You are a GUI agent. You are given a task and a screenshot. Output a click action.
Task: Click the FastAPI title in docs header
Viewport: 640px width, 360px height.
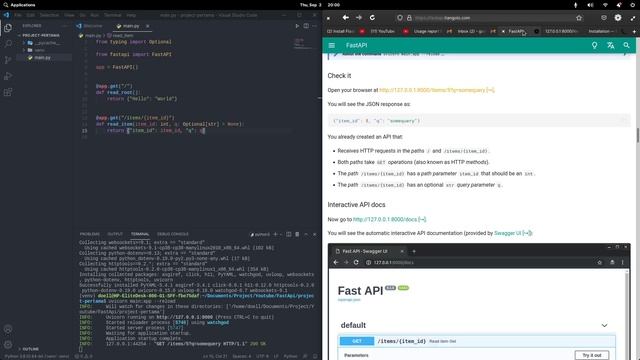point(356,45)
